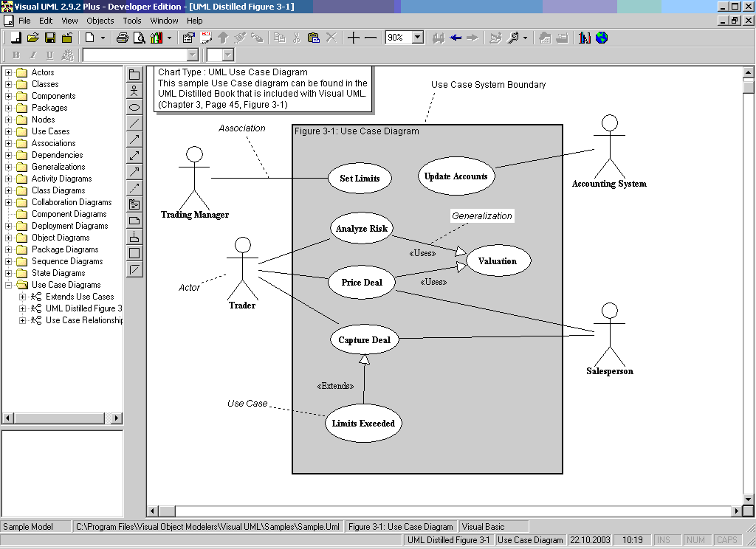
Task: Expand the Classes tree node
Action: point(8,84)
